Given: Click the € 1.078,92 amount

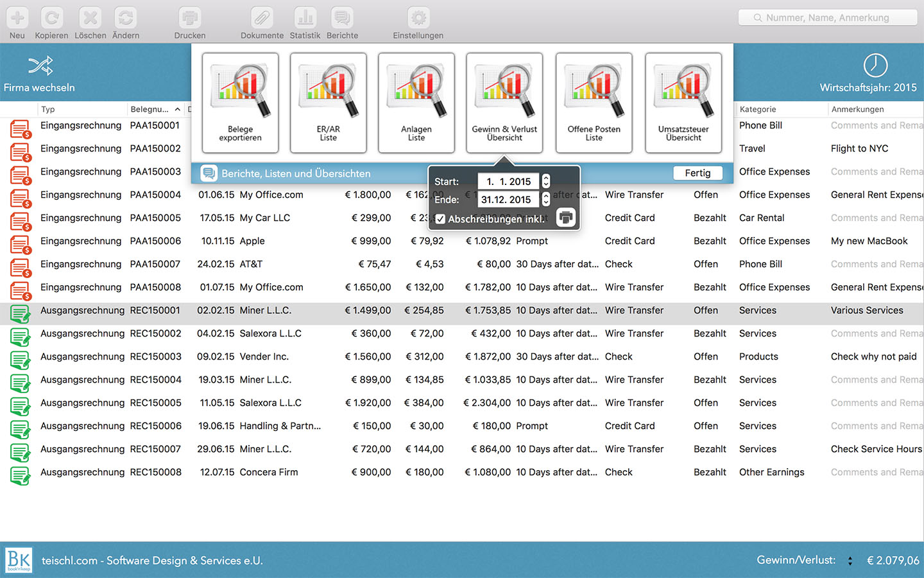Looking at the screenshot, I should click(x=488, y=241).
